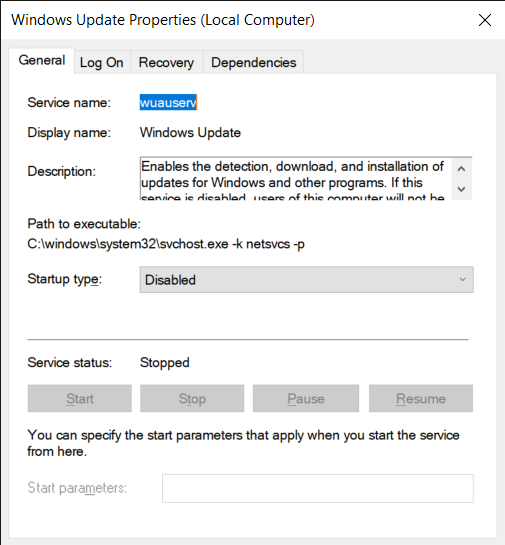Click the highlighted wuauserv service name

point(168,103)
